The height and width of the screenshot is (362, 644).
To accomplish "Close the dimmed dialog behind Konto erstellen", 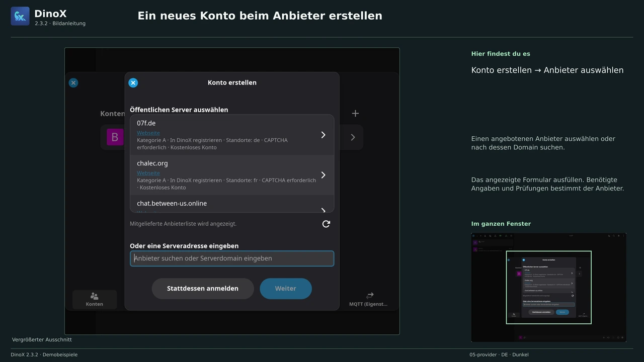I will [73, 83].
